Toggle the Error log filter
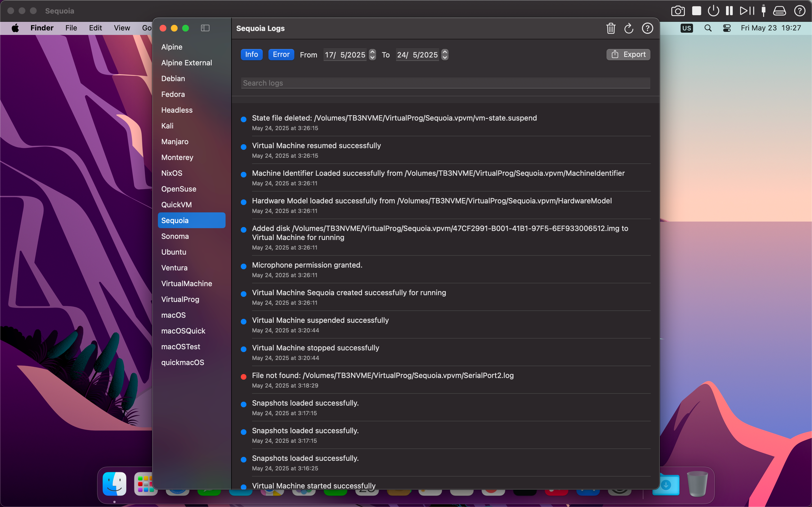The height and width of the screenshot is (507, 812). click(x=281, y=54)
